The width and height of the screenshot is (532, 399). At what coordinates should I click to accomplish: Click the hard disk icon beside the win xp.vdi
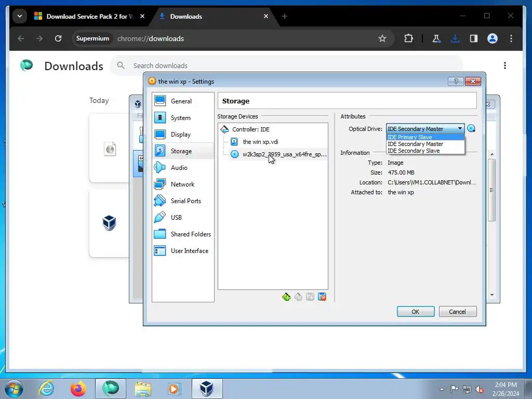point(234,142)
